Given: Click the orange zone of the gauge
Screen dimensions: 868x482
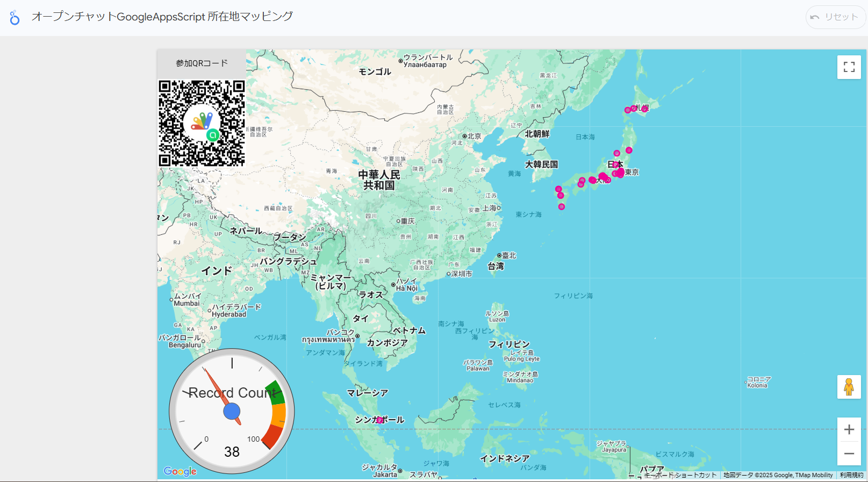Looking at the screenshot, I should click(x=279, y=414).
